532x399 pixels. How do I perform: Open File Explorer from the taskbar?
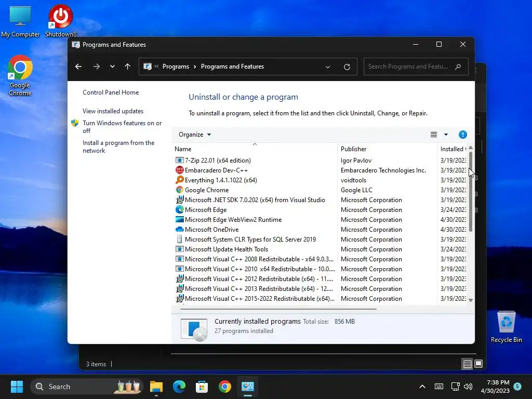click(156, 387)
